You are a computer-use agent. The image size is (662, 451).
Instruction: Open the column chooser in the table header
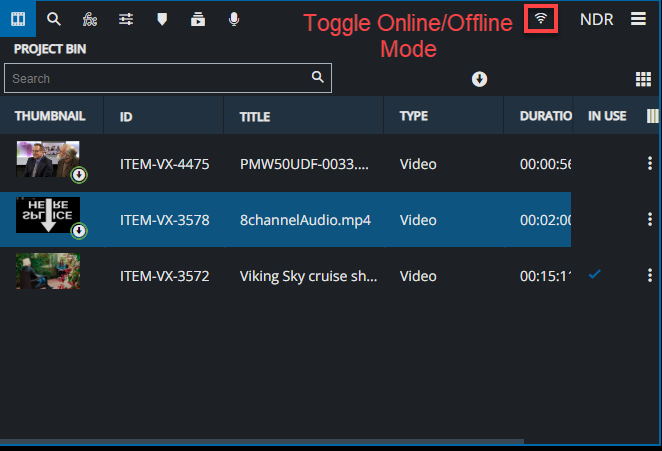tap(652, 116)
